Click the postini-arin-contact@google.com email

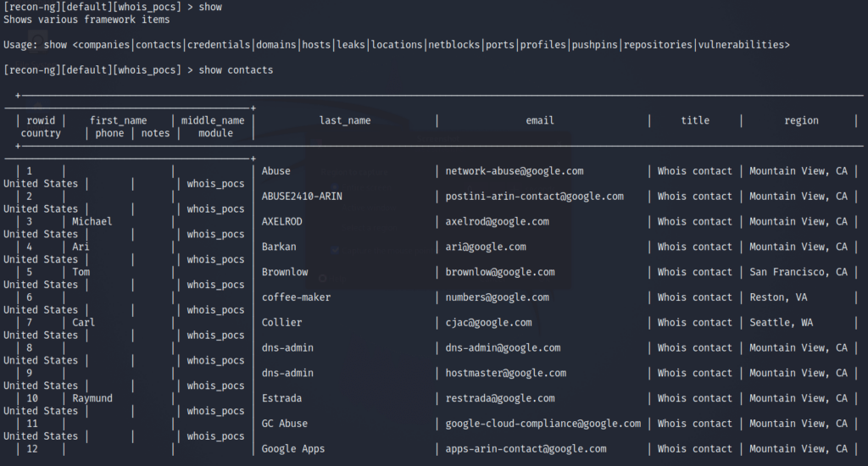(x=534, y=196)
